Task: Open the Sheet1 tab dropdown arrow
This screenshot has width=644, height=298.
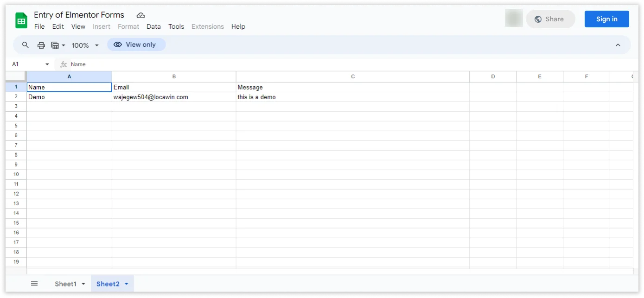Action: click(83, 284)
